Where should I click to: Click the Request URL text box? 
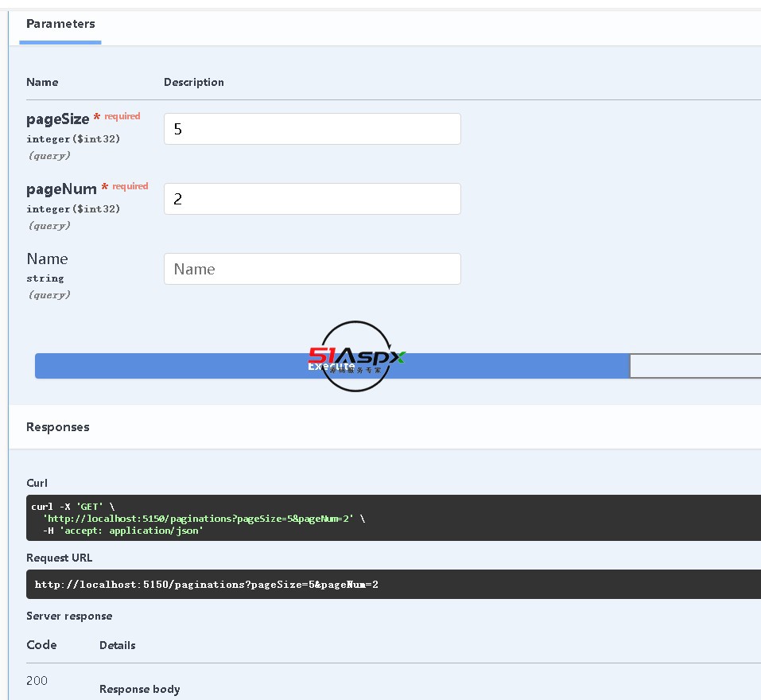[x=393, y=585]
